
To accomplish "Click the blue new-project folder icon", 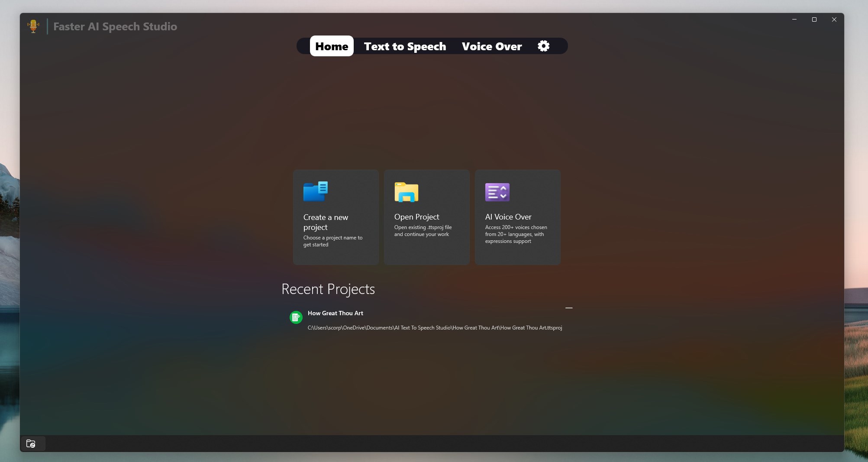I will 316,192.
